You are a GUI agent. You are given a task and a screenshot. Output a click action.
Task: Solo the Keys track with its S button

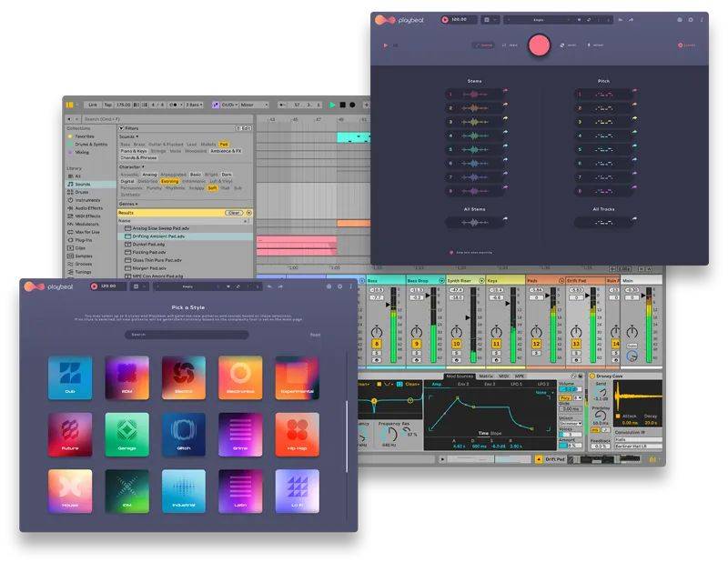pos(496,353)
